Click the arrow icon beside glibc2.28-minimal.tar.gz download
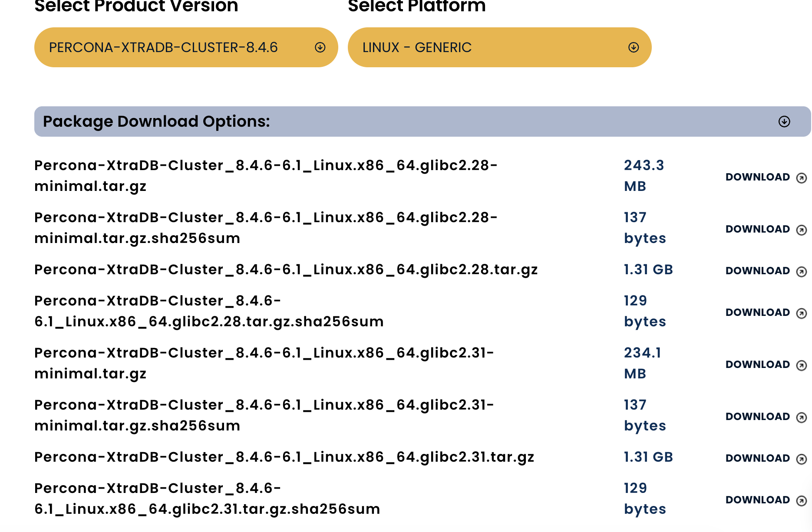Screen dimensions: 812x532 pyautogui.click(x=802, y=178)
